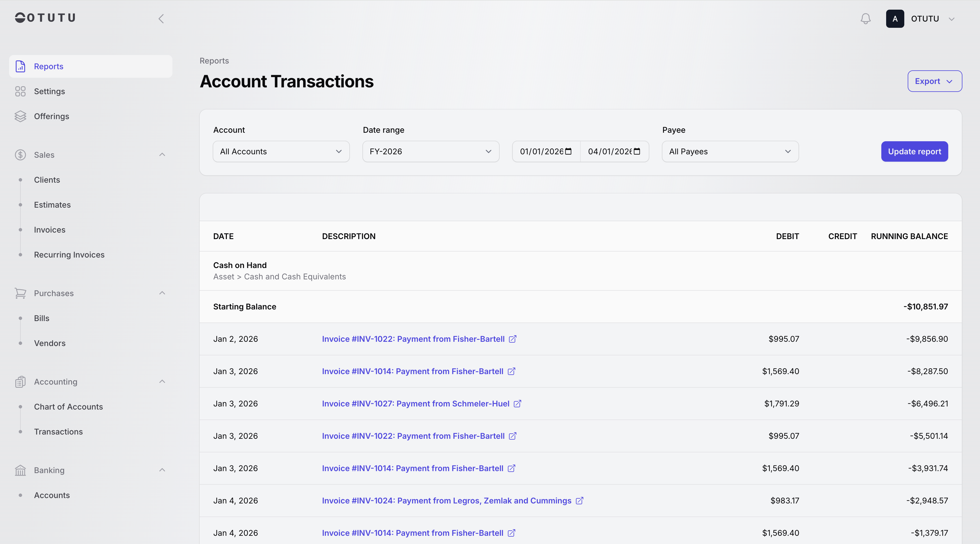The image size is (980, 544).
Task: Open the All Accounts dropdown
Action: click(x=281, y=151)
